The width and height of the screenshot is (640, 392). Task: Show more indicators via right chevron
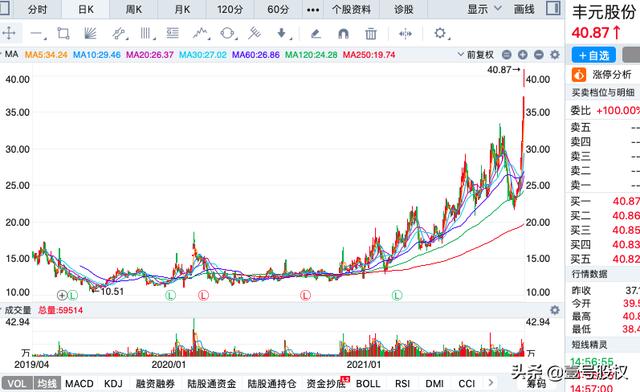tap(491, 383)
